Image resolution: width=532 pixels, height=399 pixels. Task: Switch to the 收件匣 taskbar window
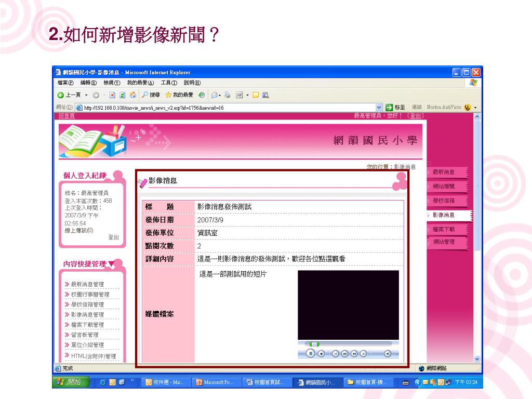pyautogui.click(x=166, y=382)
